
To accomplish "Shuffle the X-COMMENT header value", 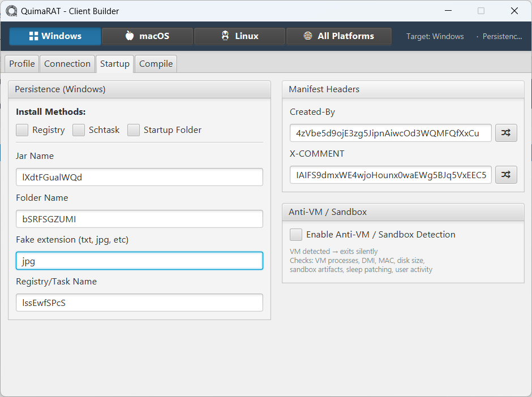I will [x=506, y=175].
